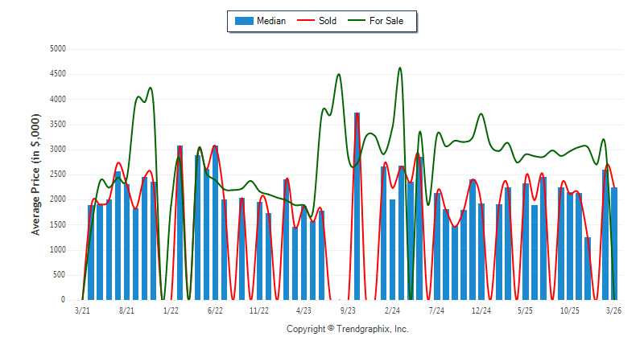Click the 10/25 x-axis date label
Screen dimensions: 644x349
(x=569, y=310)
